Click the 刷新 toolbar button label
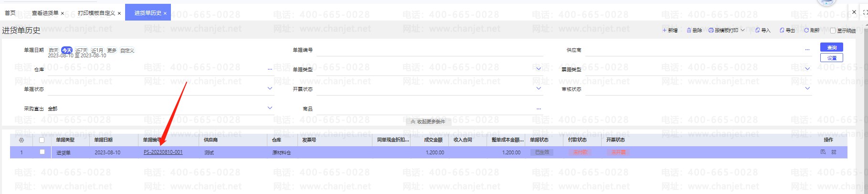Image resolution: width=868 pixels, height=194 pixels. (x=815, y=31)
